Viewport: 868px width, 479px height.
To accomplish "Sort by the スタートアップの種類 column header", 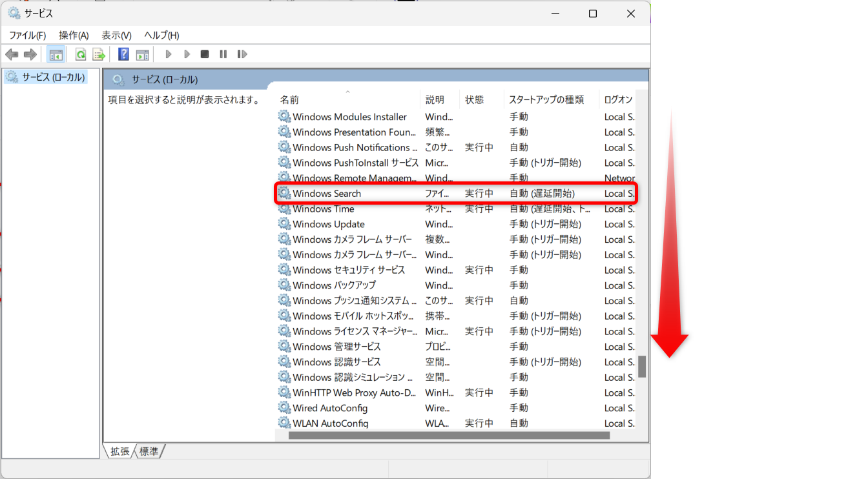I will [x=546, y=99].
